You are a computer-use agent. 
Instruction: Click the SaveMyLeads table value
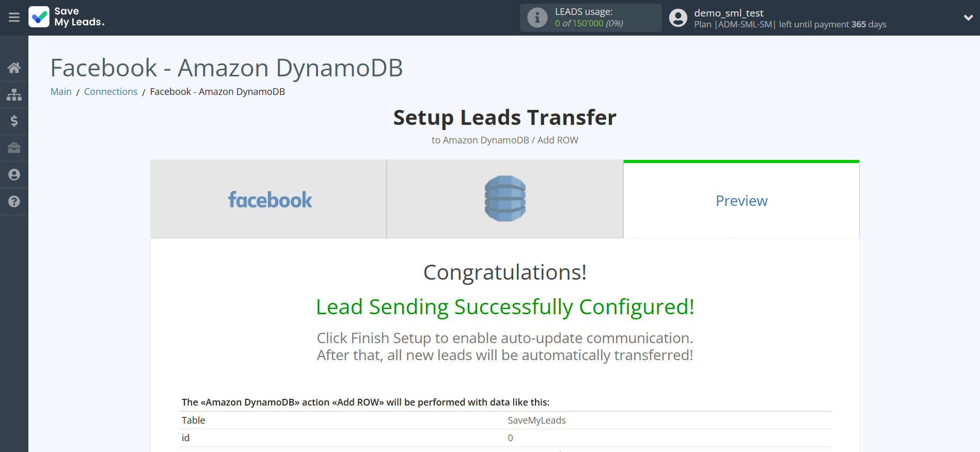(x=536, y=421)
